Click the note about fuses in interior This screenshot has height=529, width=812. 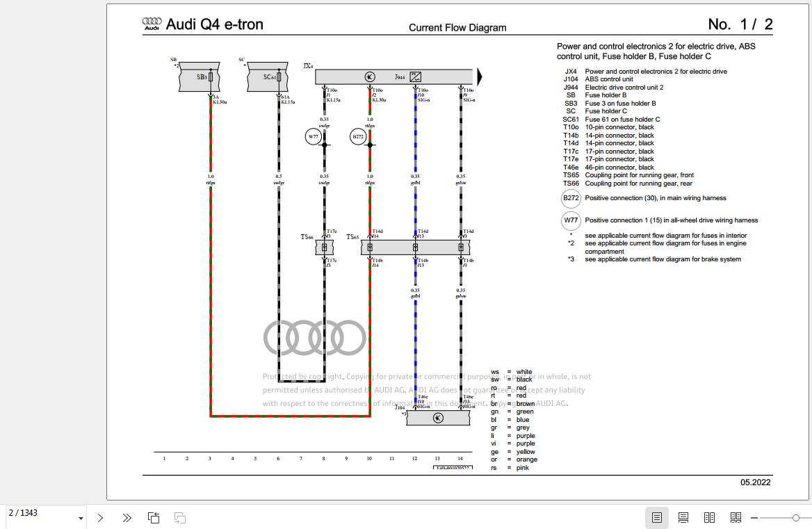666,236
